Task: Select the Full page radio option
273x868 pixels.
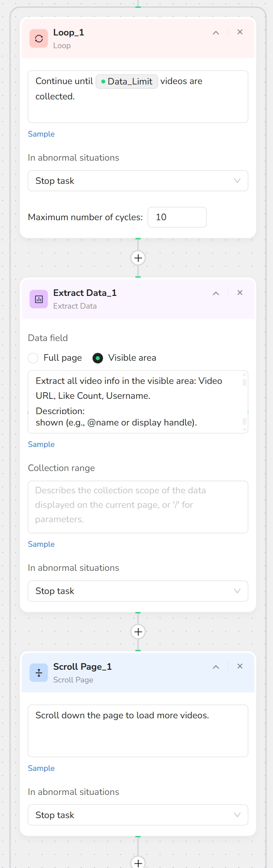Action: [33, 358]
